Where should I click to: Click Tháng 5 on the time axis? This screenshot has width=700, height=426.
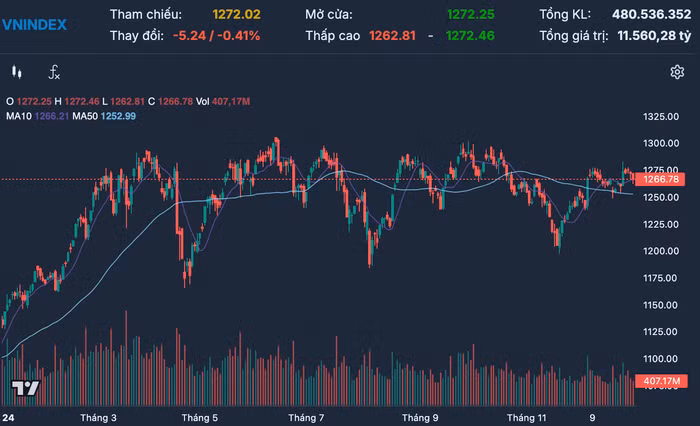[200, 417]
